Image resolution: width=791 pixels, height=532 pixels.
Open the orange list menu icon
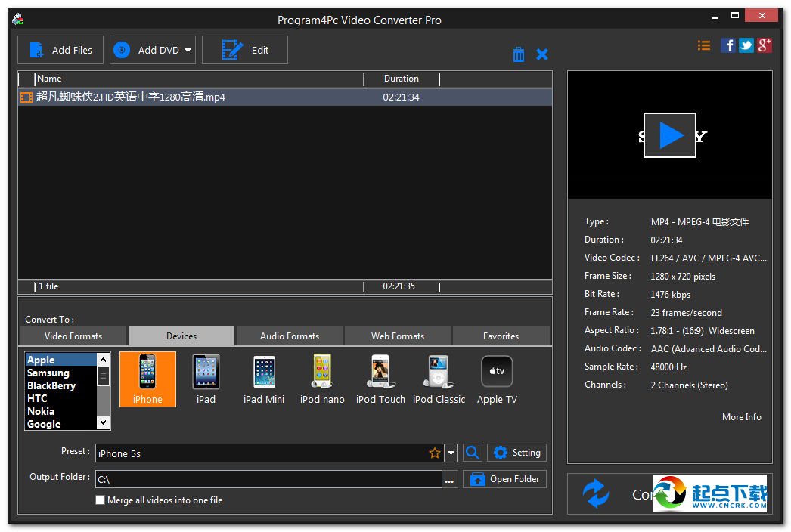click(704, 45)
